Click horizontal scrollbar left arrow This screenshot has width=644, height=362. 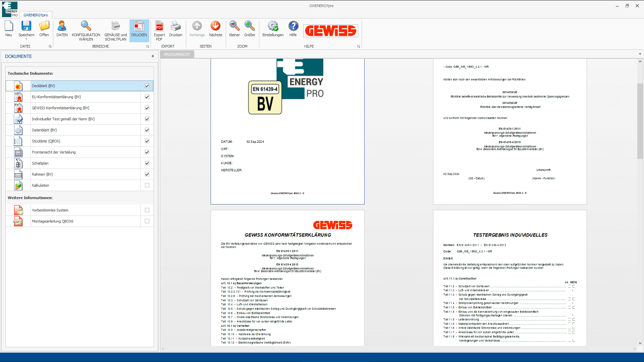point(163,349)
